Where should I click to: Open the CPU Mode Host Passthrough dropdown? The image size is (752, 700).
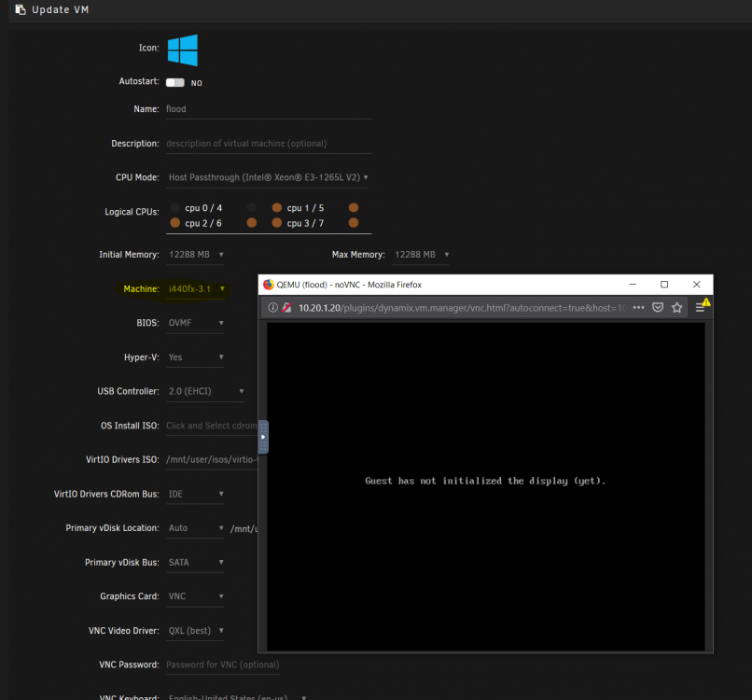click(x=268, y=177)
